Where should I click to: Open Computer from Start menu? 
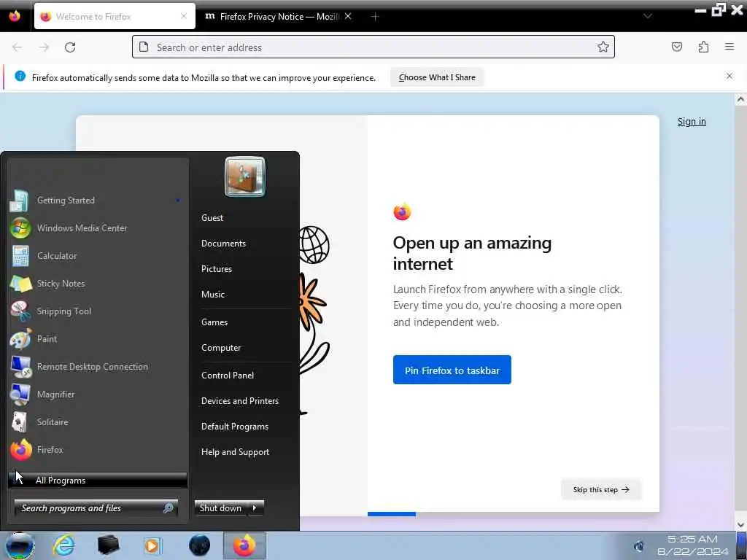pos(221,348)
